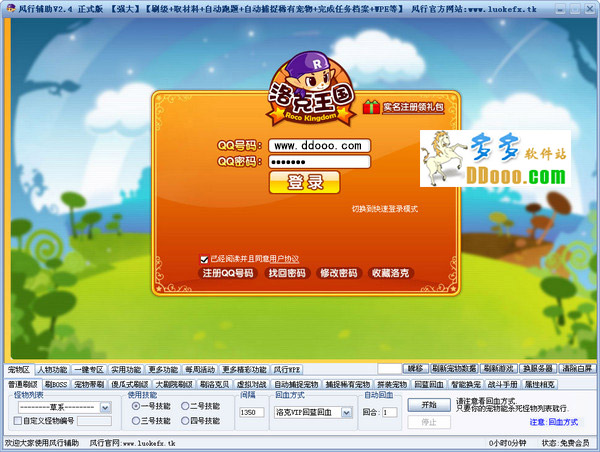Focus the QQ密码 password field

tap(320, 162)
